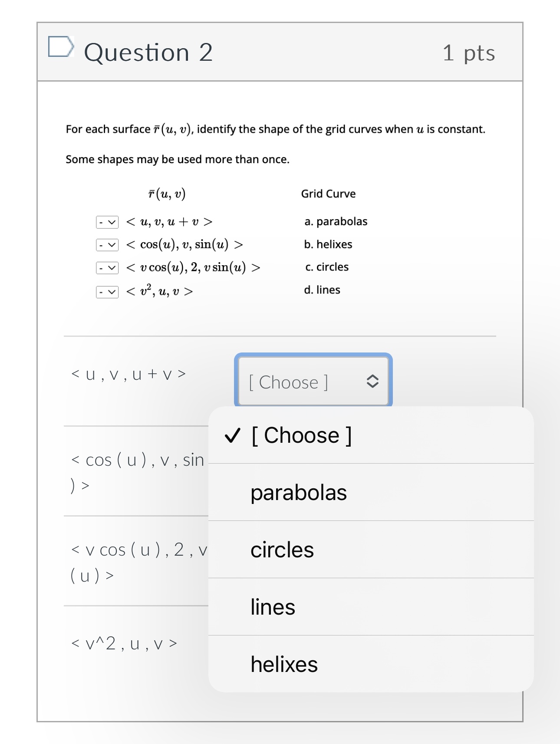Click the answer option b. helixes
This screenshot has width=560, height=744.
[x=328, y=244]
